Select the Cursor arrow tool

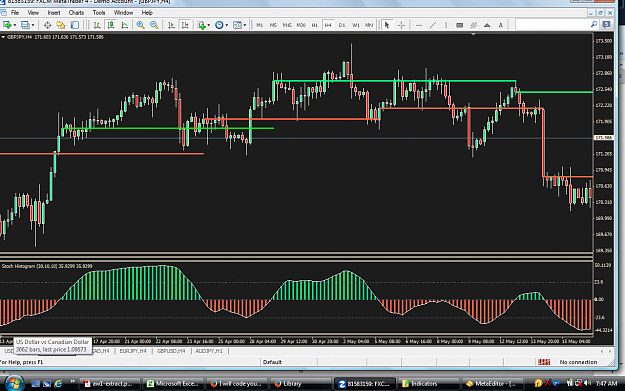tap(386, 25)
